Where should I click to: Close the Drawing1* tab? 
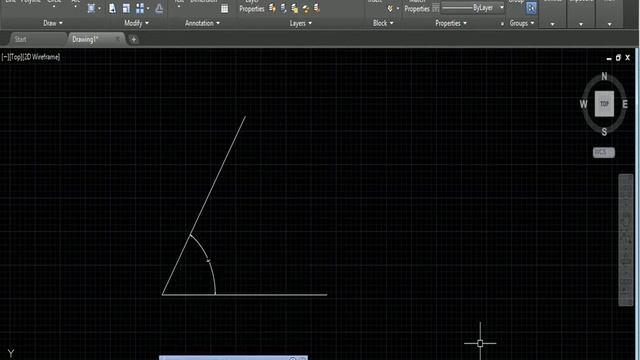tap(118, 39)
